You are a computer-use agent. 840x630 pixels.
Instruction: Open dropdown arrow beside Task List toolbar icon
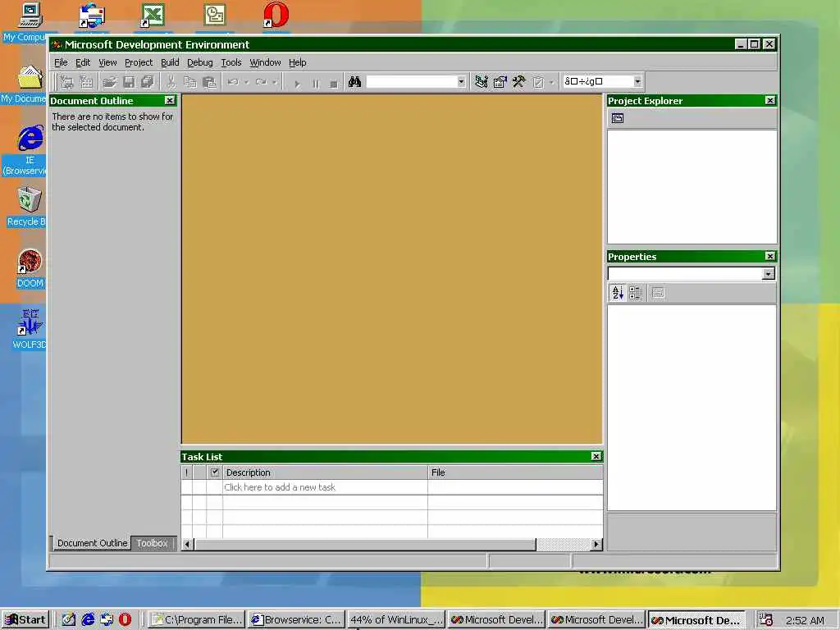point(551,82)
